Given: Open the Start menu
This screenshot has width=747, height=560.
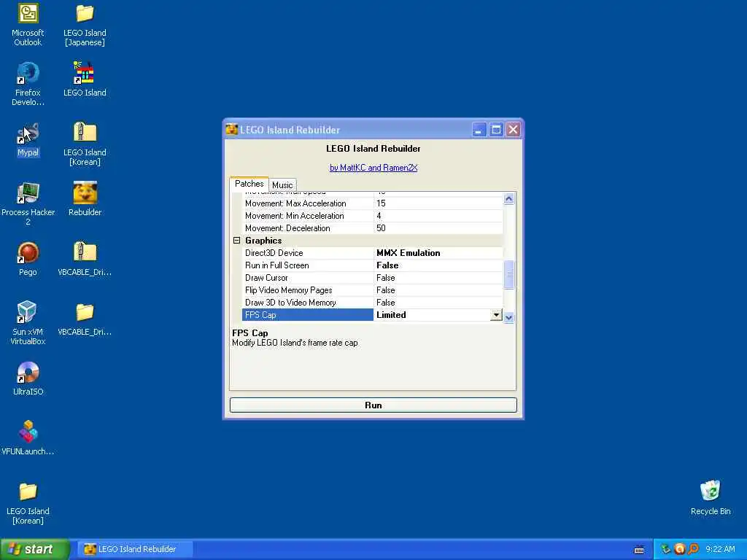Looking at the screenshot, I should click(35, 549).
